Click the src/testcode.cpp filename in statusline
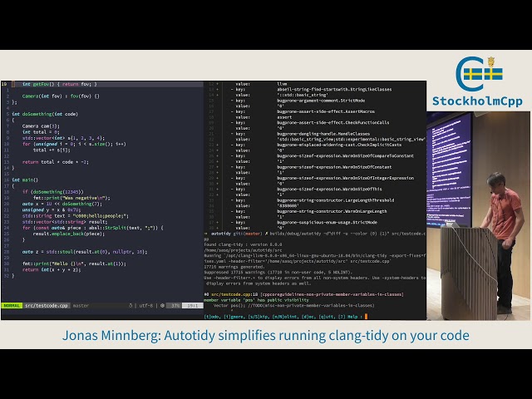532x399 pixels. click(47, 306)
